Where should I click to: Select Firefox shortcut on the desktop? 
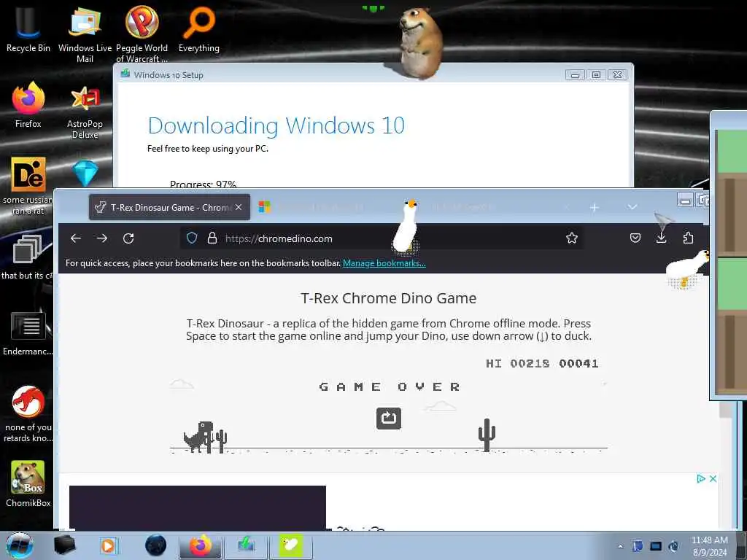click(x=28, y=105)
